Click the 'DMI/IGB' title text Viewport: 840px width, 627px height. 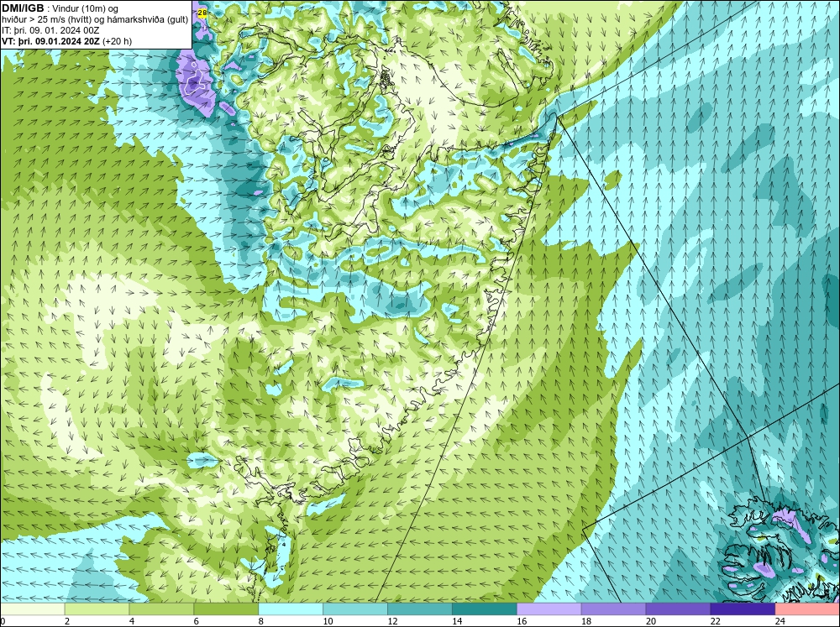23,8
